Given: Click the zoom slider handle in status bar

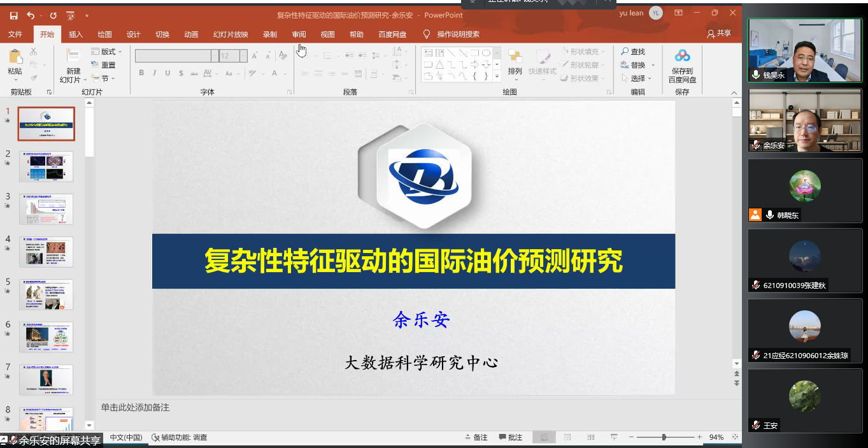Looking at the screenshot, I should tap(664, 437).
